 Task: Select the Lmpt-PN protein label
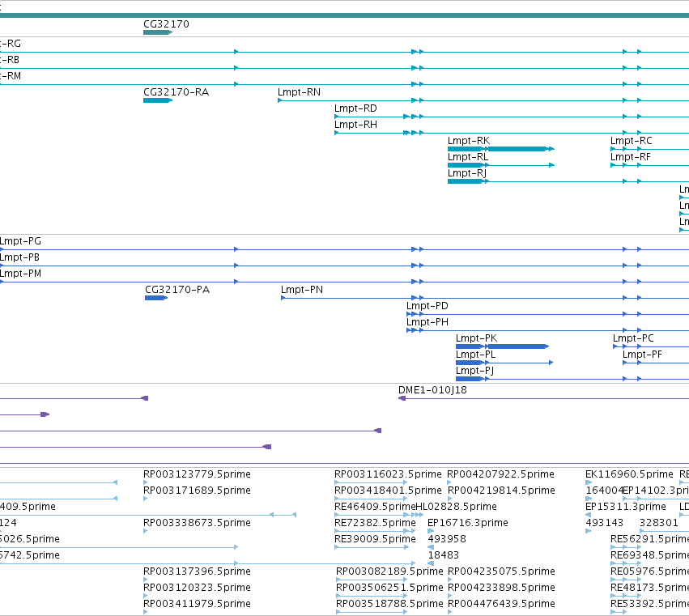[302, 290]
